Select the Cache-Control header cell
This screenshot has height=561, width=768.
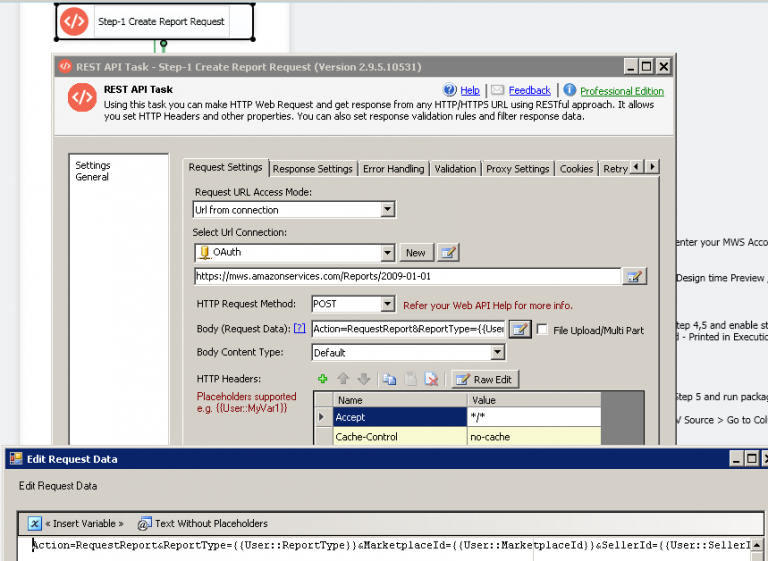tap(400, 437)
